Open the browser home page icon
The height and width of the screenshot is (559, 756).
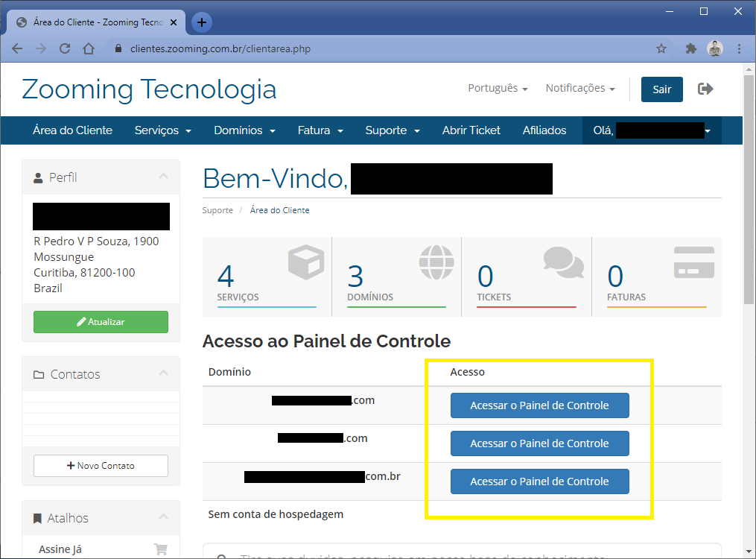pyautogui.click(x=89, y=48)
